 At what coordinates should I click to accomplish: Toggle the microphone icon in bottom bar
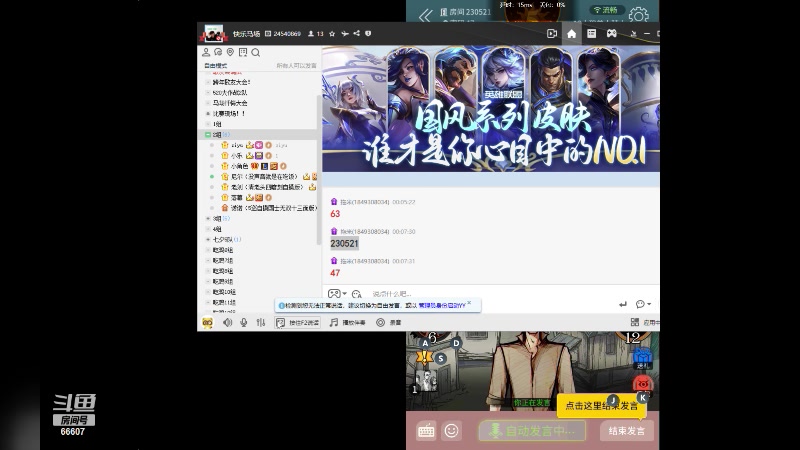pyautogui.click(x=244, y=322)
